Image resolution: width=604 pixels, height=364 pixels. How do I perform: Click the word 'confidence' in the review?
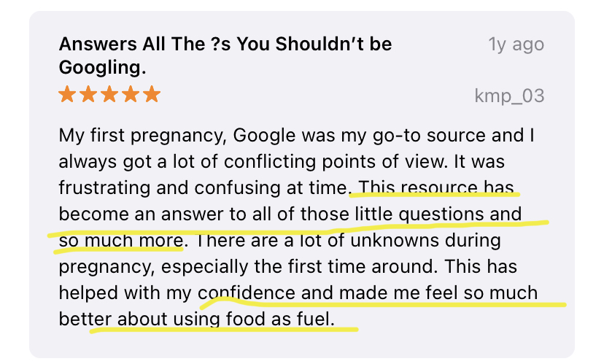(x=246, y=293)
